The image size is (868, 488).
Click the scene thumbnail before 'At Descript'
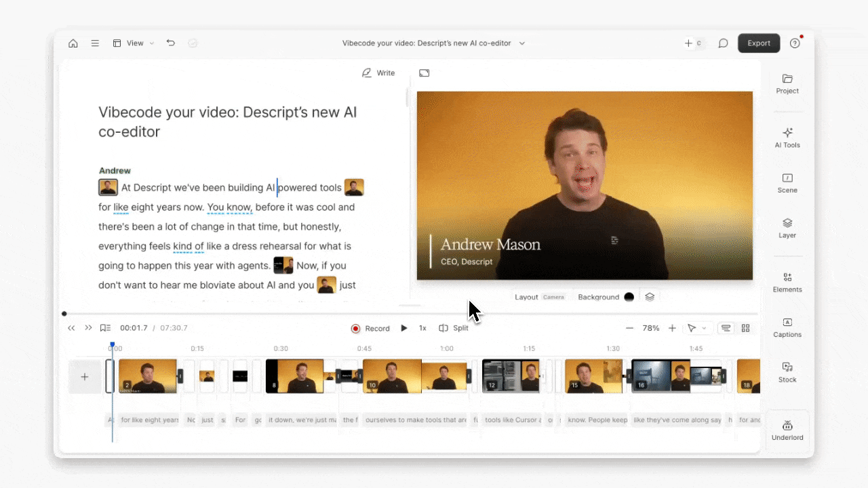[x=108, y=188]
